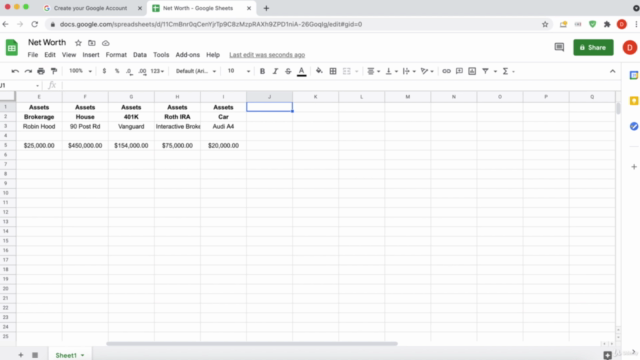Star the Net Worth document
The height and width of the screenshot is (360, 640).
pos(78,43)
